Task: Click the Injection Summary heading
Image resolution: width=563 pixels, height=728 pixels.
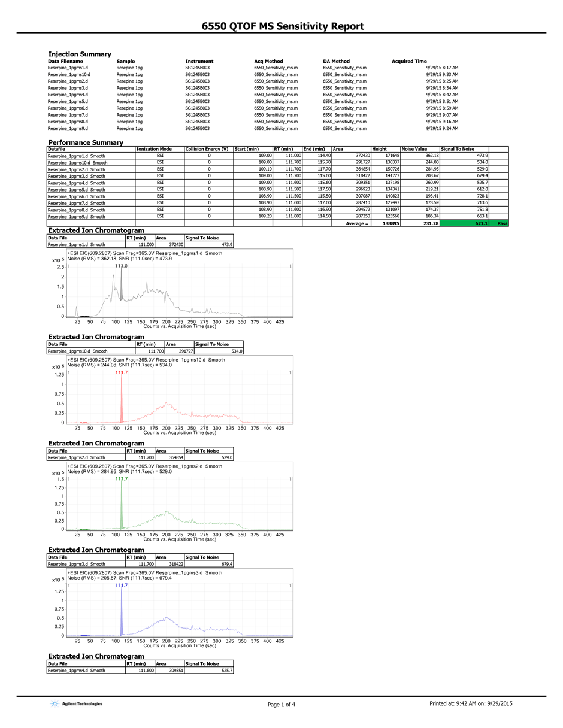Action: pyautogui.click(x=79, y=54)
